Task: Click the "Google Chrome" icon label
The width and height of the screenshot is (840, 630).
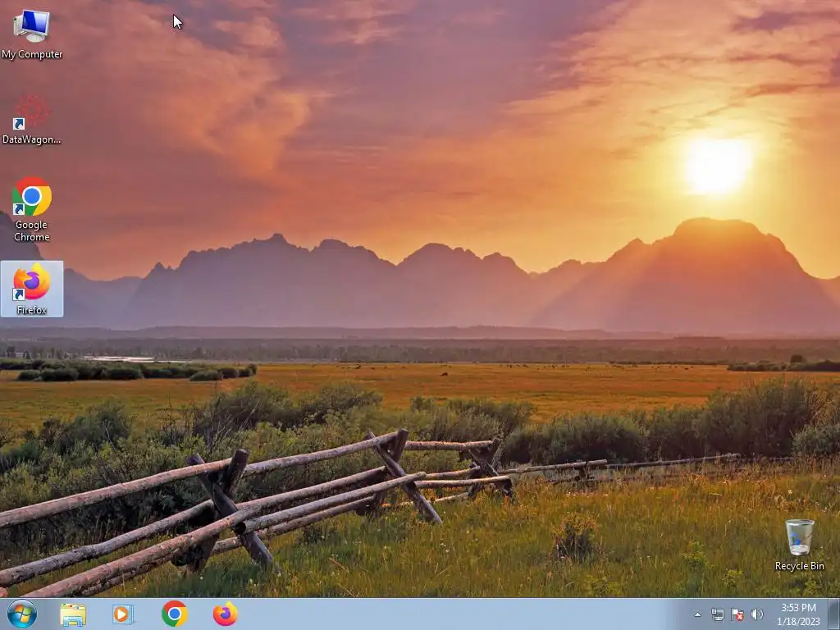Action: point(32,231)
